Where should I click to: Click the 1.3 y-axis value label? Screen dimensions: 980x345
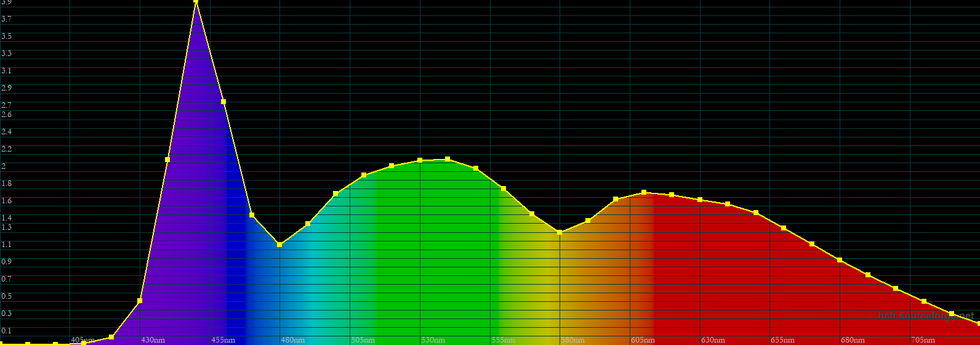[6, 227]
